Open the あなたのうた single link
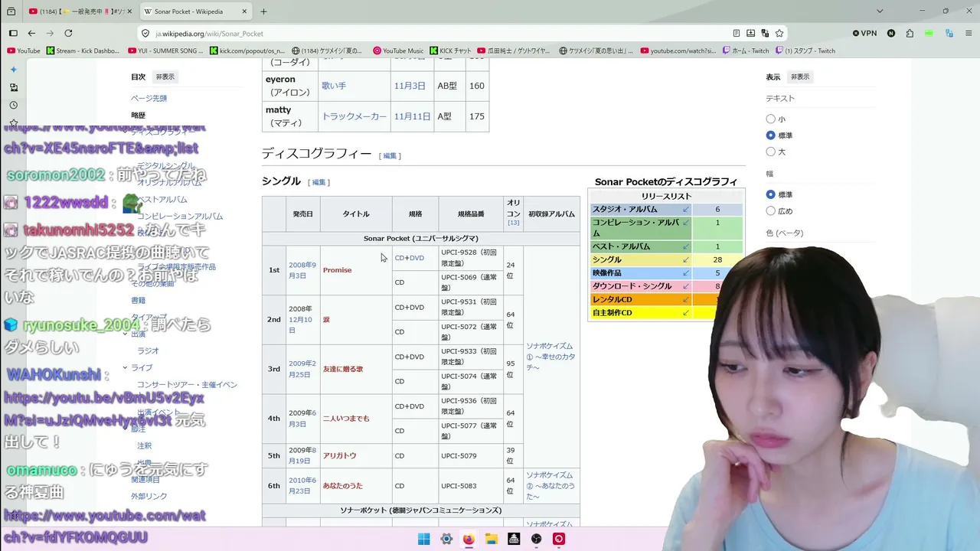 coord(343,486)
